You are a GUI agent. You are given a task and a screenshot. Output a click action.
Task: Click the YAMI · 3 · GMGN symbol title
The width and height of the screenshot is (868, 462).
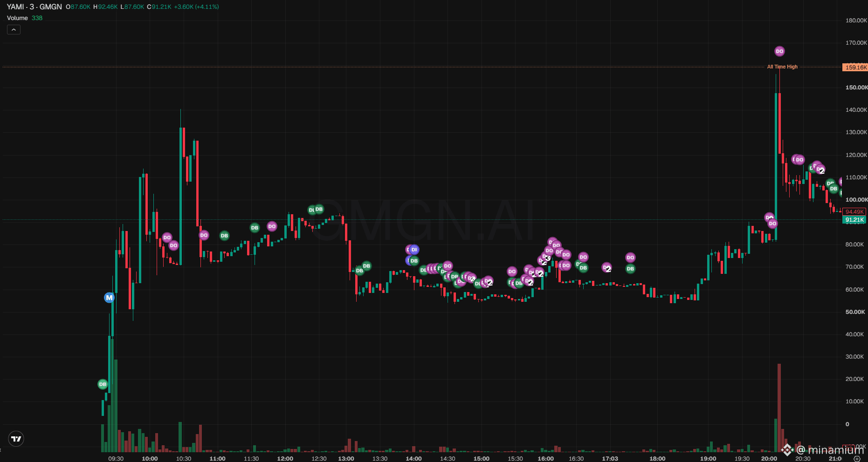click(34, 7)
